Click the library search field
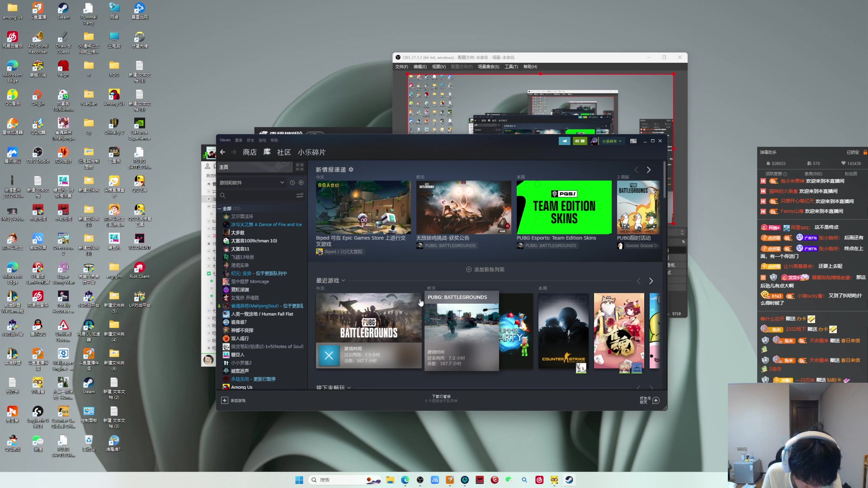Viewport: 868px width, 488px height. pyautogui.click(x=258, y=195)
